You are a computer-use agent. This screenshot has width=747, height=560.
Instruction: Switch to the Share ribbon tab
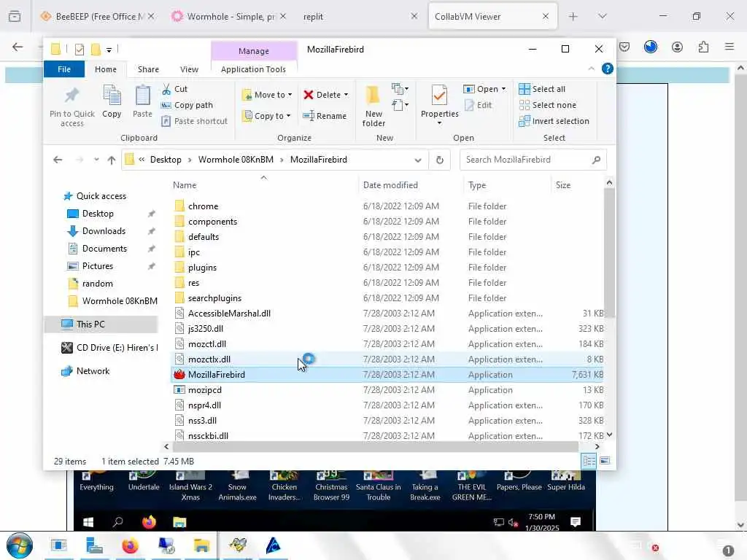click(148, 69)
